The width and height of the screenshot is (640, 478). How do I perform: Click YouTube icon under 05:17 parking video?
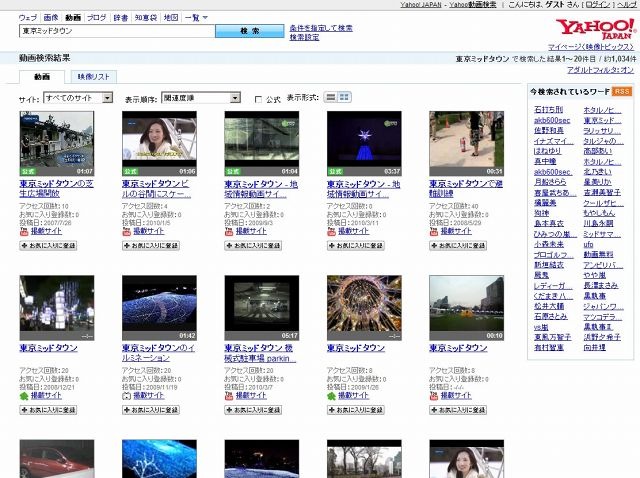pos(229,396)
